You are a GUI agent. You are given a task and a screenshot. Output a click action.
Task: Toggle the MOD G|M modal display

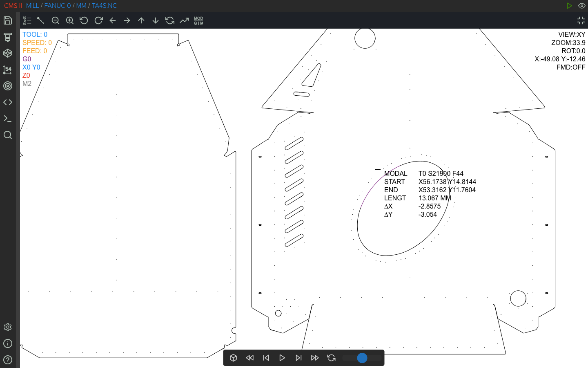click(x=198, y=20)
